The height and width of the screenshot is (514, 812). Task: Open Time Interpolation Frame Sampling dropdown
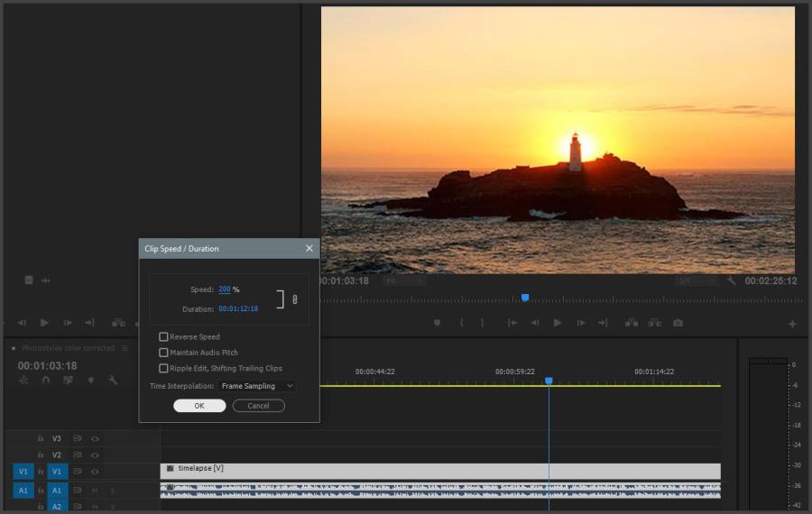(x=257, y=386)
